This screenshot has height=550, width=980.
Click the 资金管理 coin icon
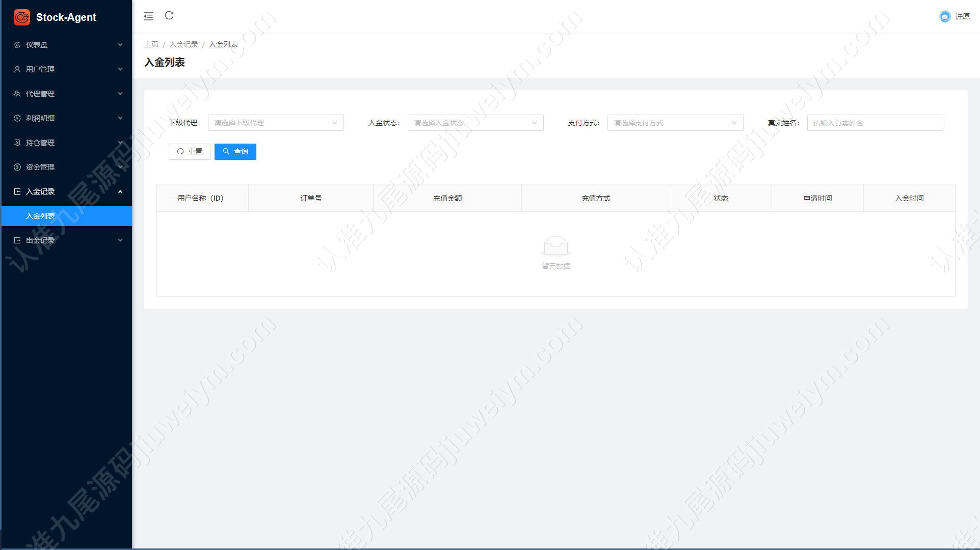(17, 167)
